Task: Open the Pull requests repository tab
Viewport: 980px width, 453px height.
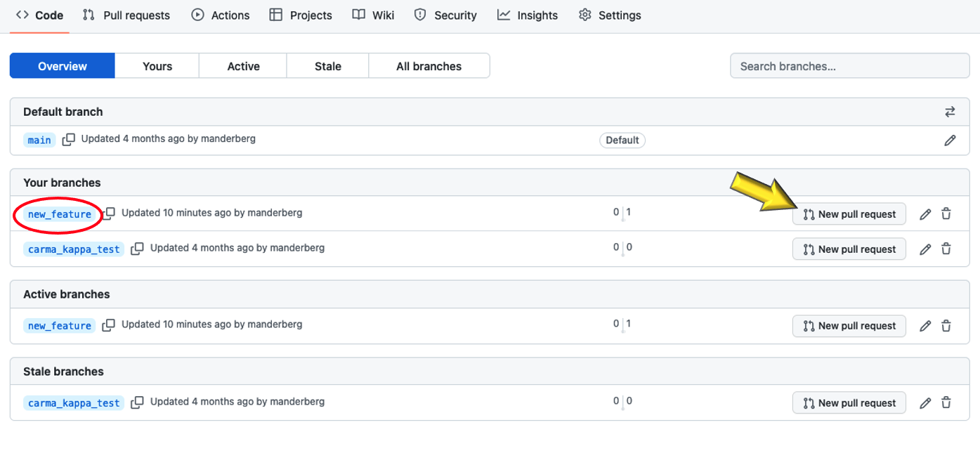Action: [126, 15]
